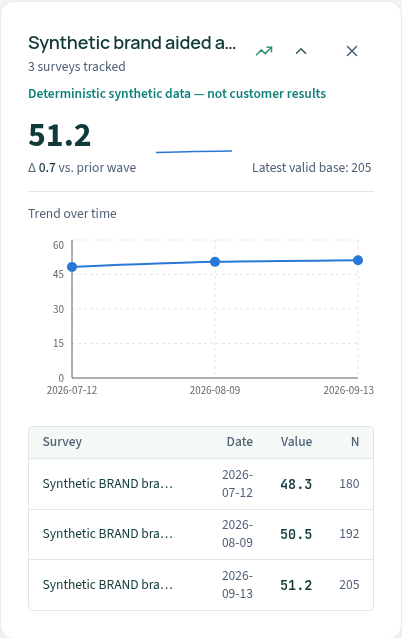Click the Survey column header
402x638 pixels.
(x=62, y=442)
